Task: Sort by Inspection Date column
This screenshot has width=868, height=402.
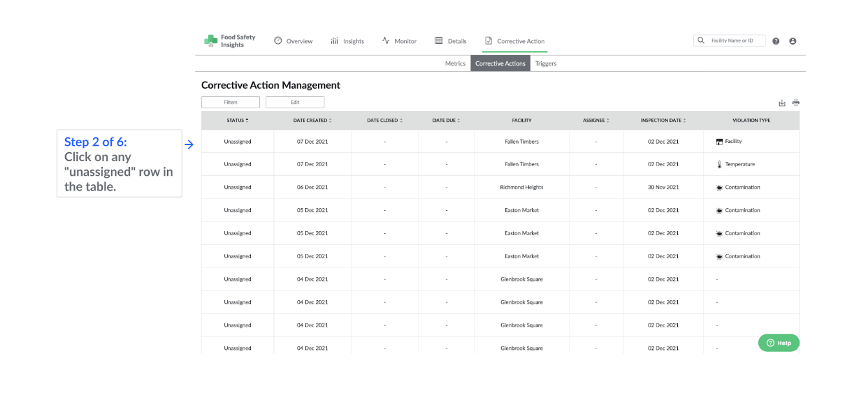Action: (663, 120)
